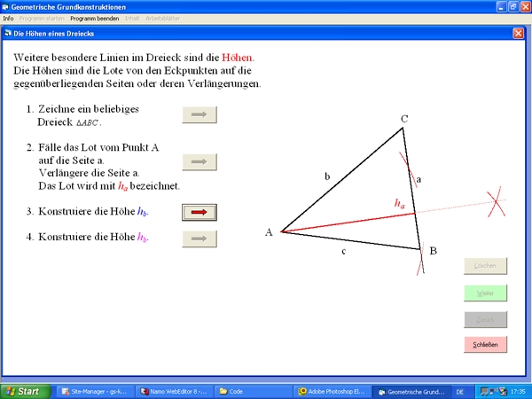
Task: Click the DE language indicator
Action: 459,391
